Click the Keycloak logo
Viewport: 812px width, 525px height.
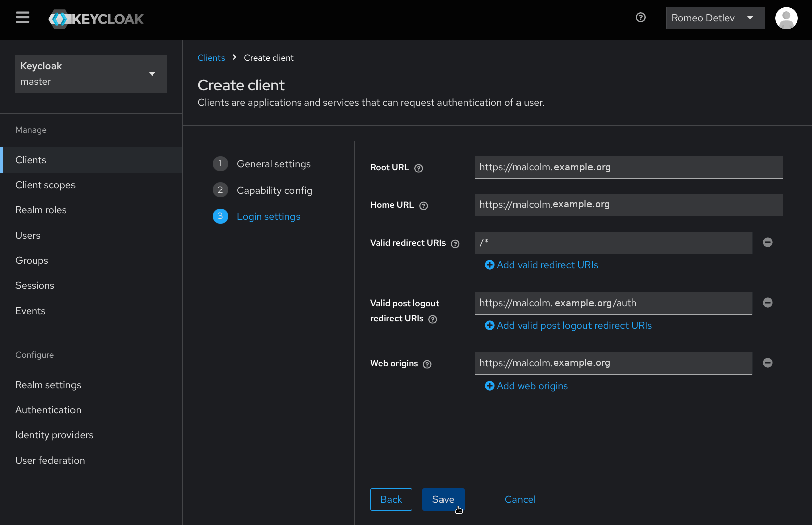coord(96,19)
